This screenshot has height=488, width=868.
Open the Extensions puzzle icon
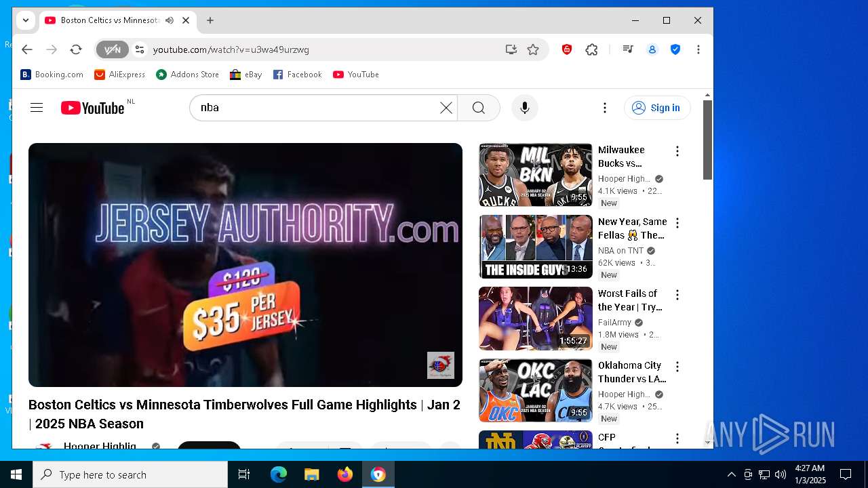click(x=592, y=49)
